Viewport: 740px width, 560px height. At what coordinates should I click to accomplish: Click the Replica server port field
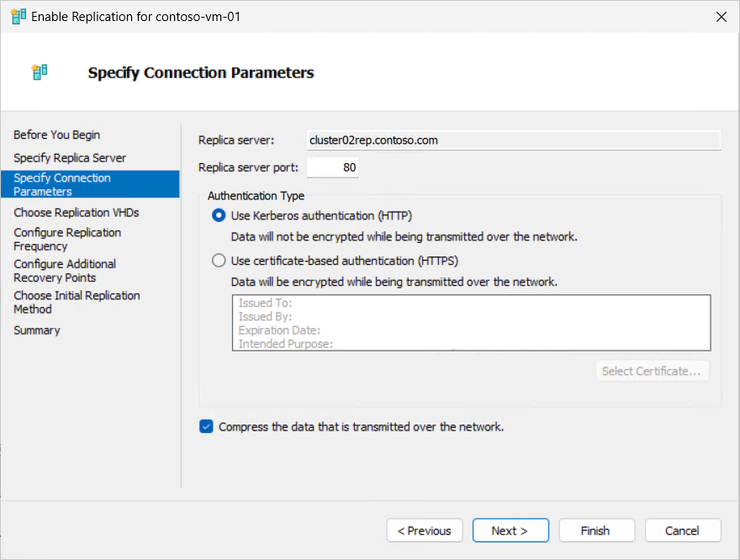(x=334, y=167)
